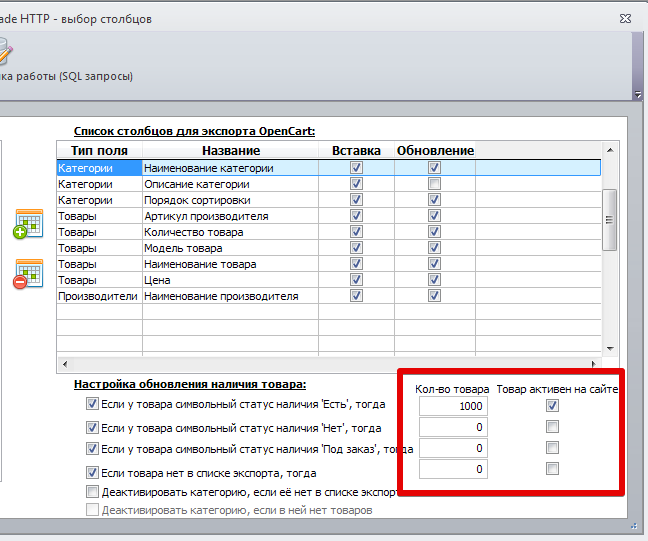
Task: Toggle Обновление for Цена
Action: coord(434,280)
